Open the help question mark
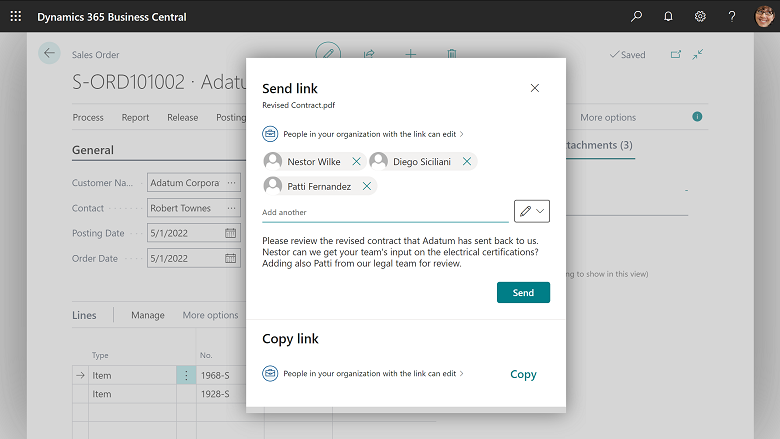This screenshot has width=780, height=439. (x=732, y=16)
